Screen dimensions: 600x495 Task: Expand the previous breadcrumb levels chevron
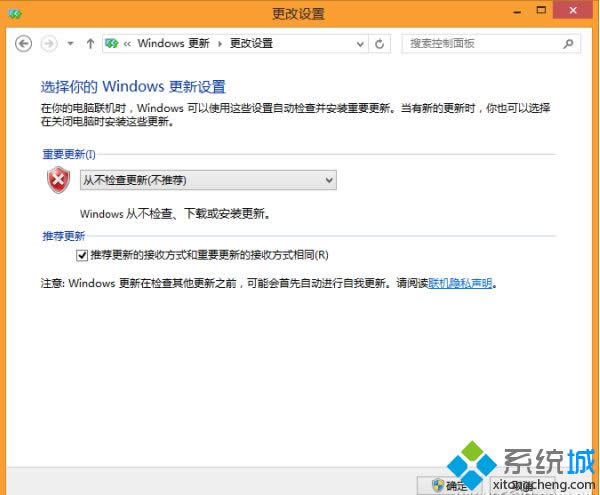click(x=127, y=44)
